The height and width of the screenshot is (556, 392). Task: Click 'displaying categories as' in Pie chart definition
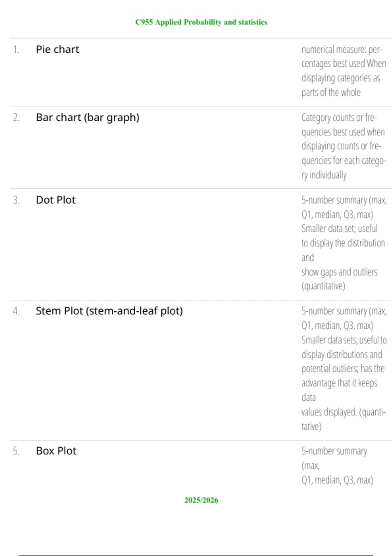pos(341,78)
